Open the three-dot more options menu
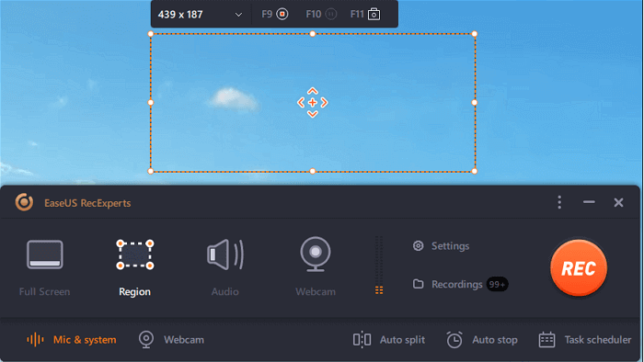 [559, 202]
